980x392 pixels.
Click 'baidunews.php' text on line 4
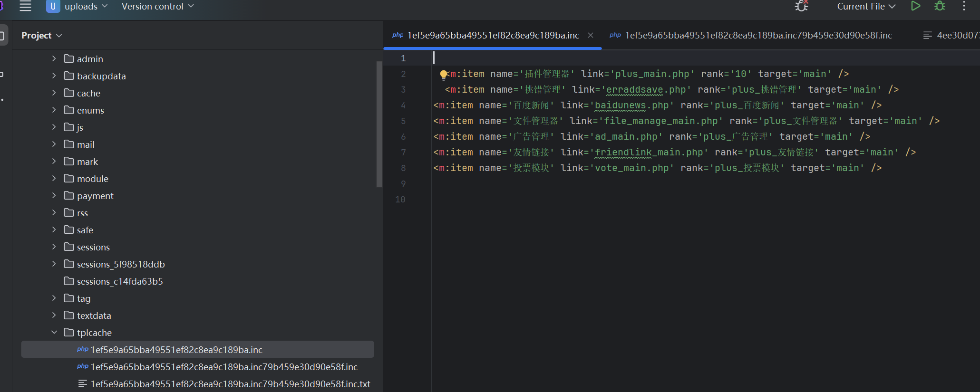click(631, 105)
